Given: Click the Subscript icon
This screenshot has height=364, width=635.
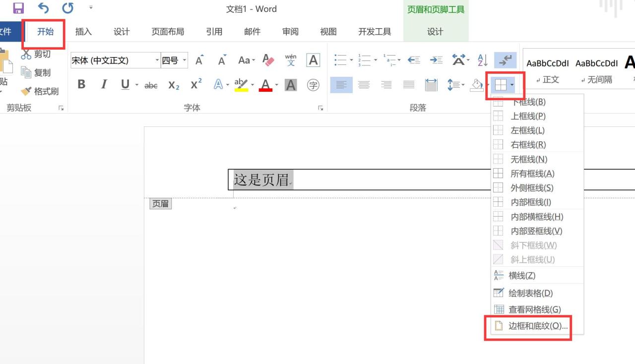Looking at the screenshot, I should [x=174, y=85].
